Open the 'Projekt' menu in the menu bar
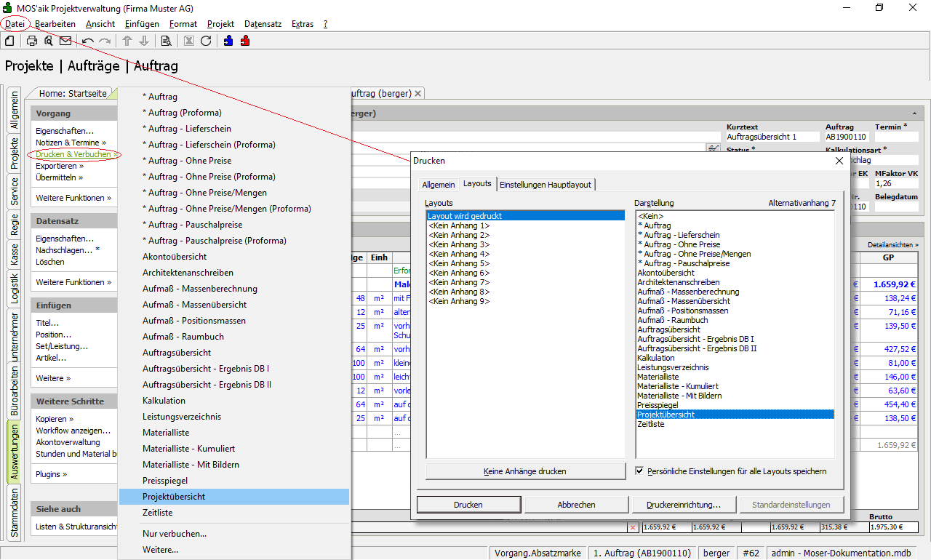Viewport: 931px width, 560px height. (220, 24)
